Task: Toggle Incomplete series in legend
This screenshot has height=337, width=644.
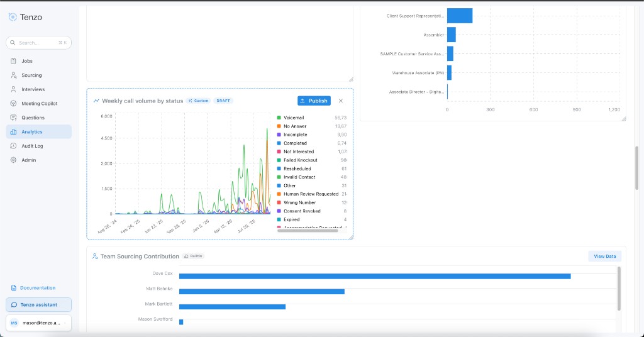Action: coord(296,135)
